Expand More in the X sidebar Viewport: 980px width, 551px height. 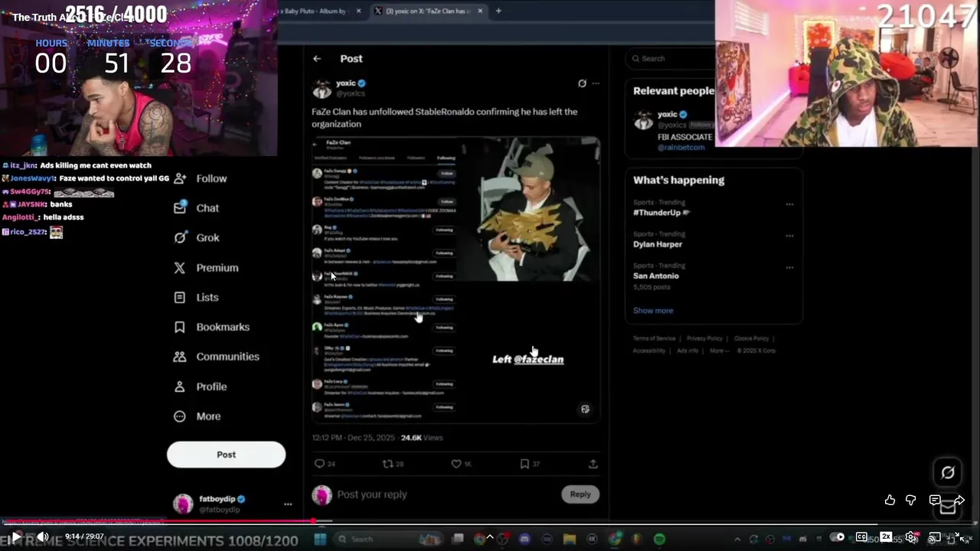click(198, 416)
